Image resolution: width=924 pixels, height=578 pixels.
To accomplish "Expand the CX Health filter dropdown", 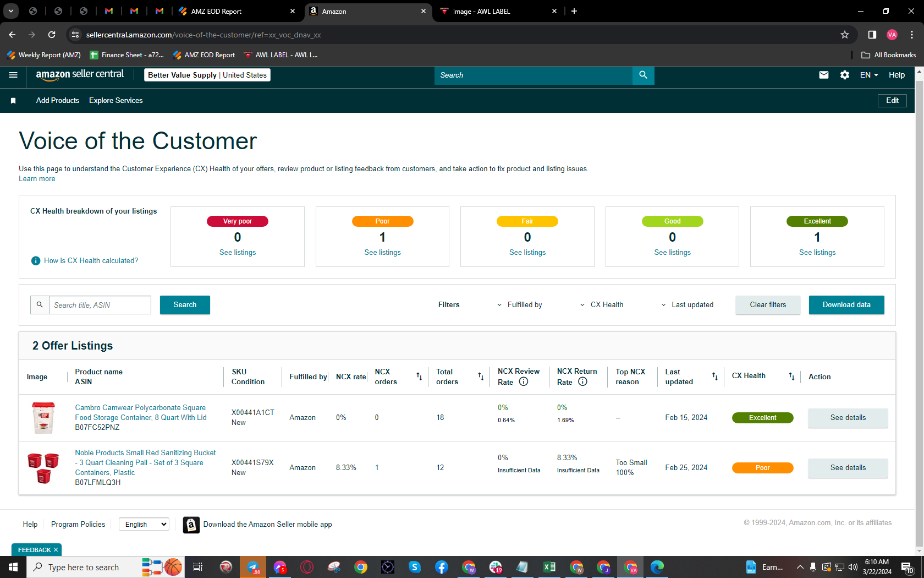I will click(x=602, y=305).
